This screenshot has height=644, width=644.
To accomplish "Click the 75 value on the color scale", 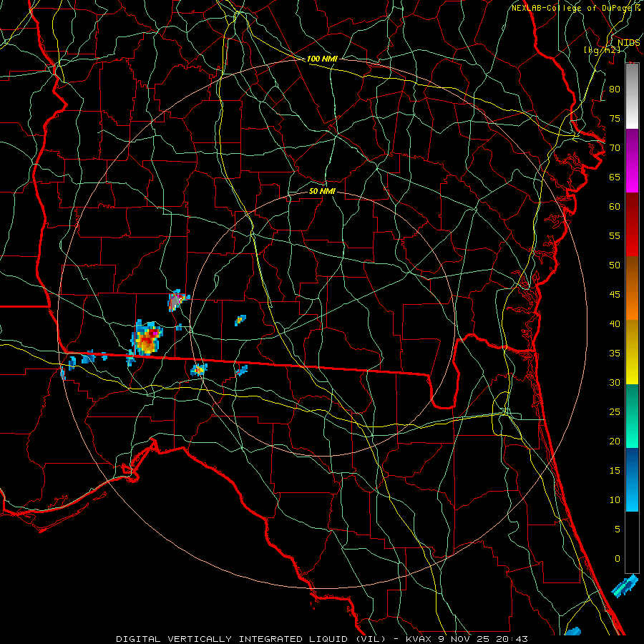I will pos(615,118).
